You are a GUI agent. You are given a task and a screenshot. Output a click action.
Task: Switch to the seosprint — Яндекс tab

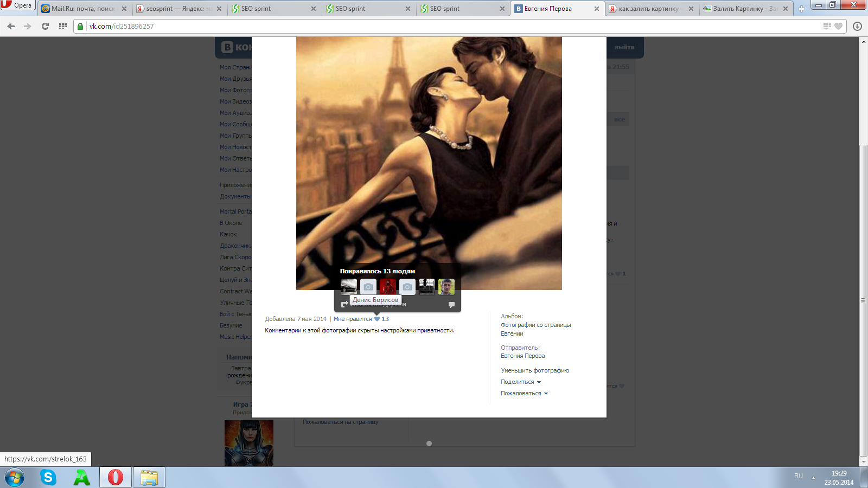[x=178, y=9]
